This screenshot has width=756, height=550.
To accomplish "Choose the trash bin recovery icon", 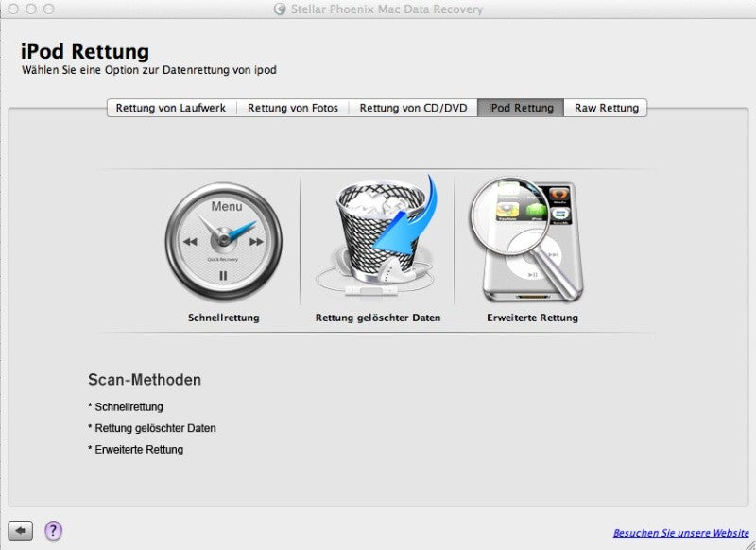I will pos(377,237).
